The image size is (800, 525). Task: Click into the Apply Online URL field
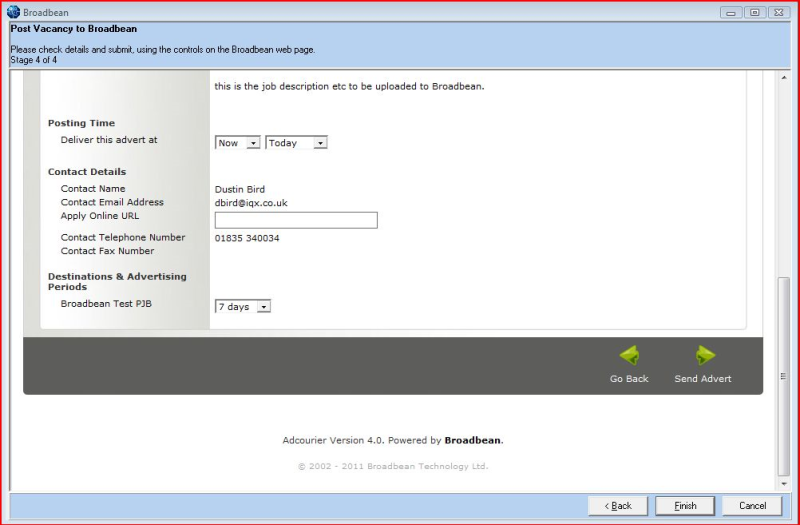[296, 220]
